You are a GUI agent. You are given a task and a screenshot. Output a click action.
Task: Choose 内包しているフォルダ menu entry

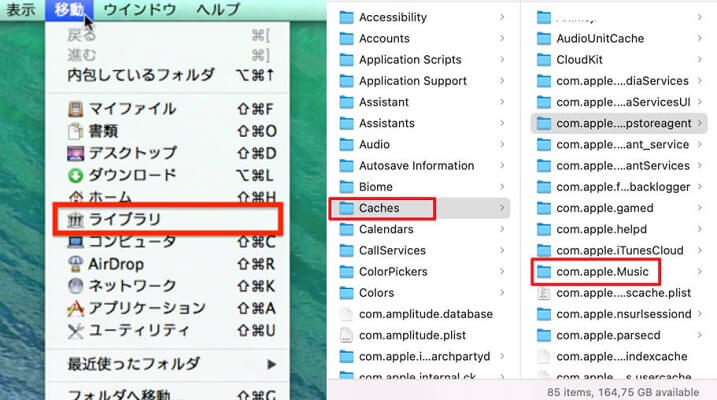[169, 75]
